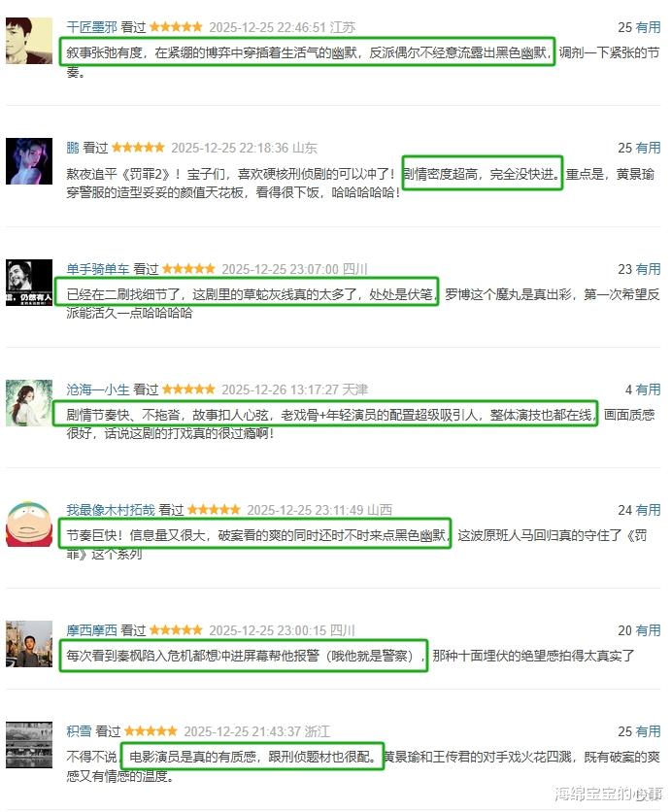Screen dimensions: 671x812
Task: Mark 摩西摩西's review 有用
Action: pyautogui.click(x=648, y=630)
